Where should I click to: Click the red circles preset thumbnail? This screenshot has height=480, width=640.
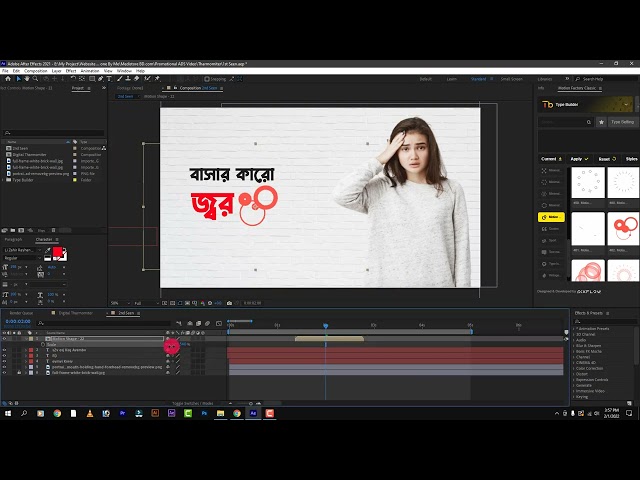[x=623, y=229]
